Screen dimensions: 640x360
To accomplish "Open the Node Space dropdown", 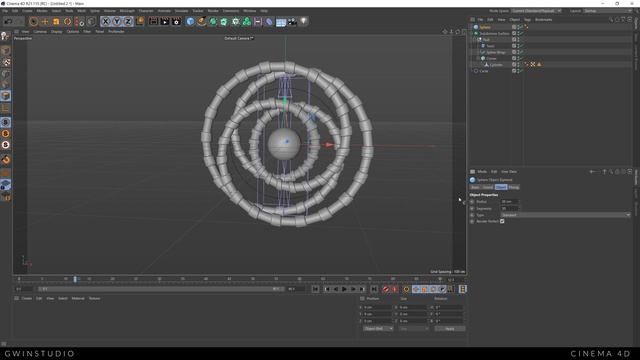I will click(536, 11).
